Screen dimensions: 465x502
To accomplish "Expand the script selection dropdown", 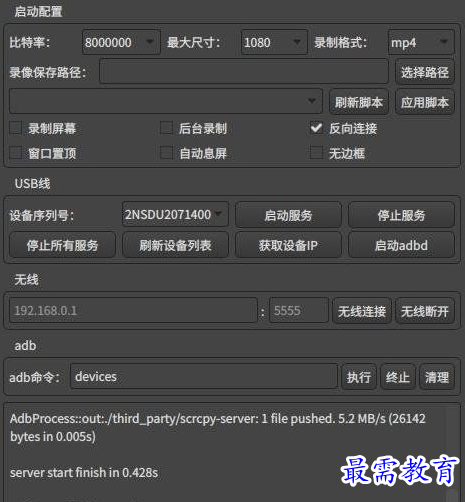I will [166, 101].
